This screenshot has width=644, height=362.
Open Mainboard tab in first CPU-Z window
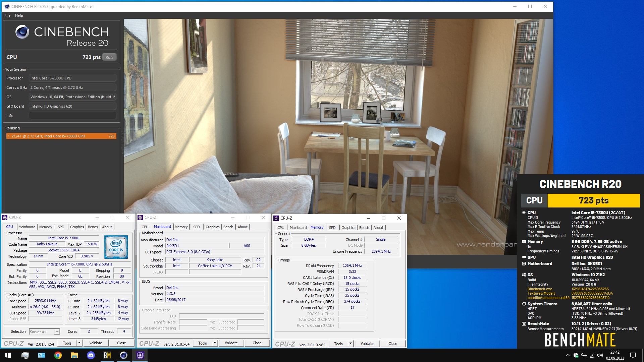(27, 227)
